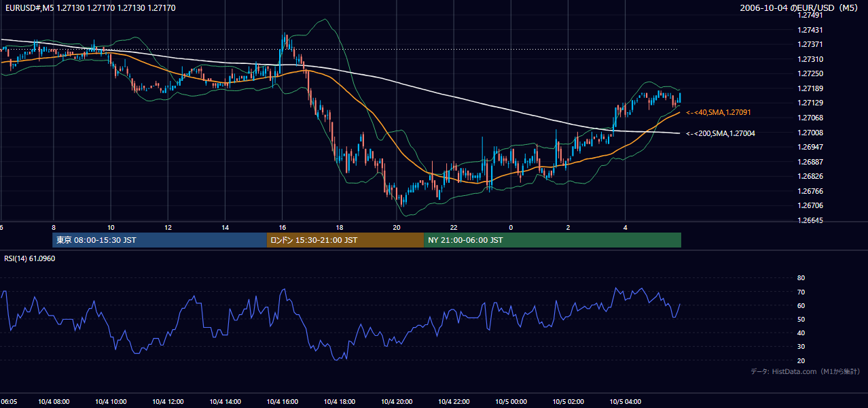
Task: Click hour label 18 under the price chart
Action: 339,227
